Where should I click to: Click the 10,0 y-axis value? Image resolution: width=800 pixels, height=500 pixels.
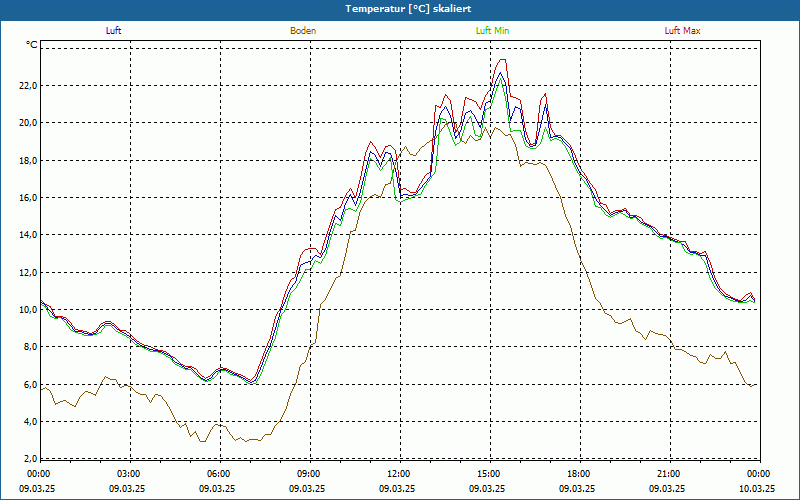[28, 310]
